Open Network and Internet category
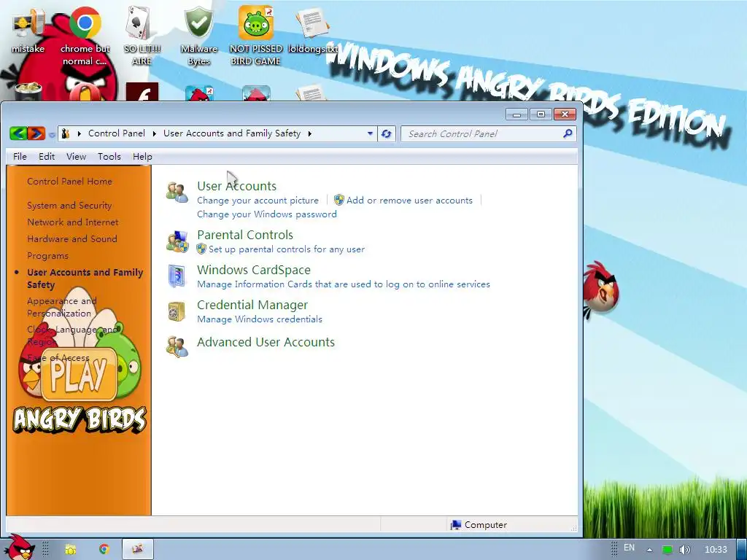The image size is (747, 560). [x=73, y=222]
